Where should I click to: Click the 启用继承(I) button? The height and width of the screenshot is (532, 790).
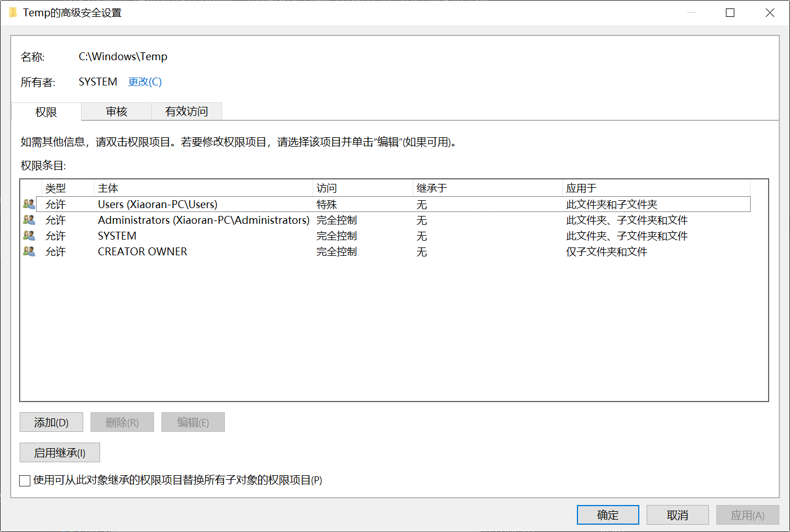coord(60,453)
